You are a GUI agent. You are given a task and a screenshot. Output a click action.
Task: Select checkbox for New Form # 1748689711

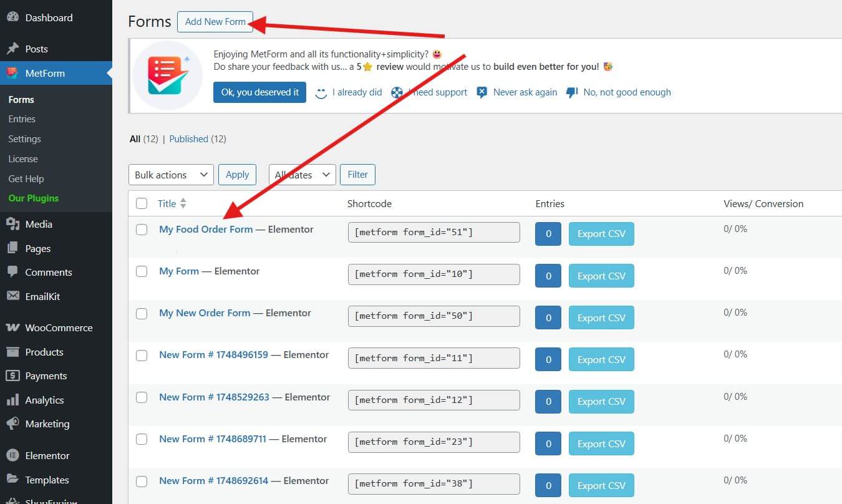[142, 439]
